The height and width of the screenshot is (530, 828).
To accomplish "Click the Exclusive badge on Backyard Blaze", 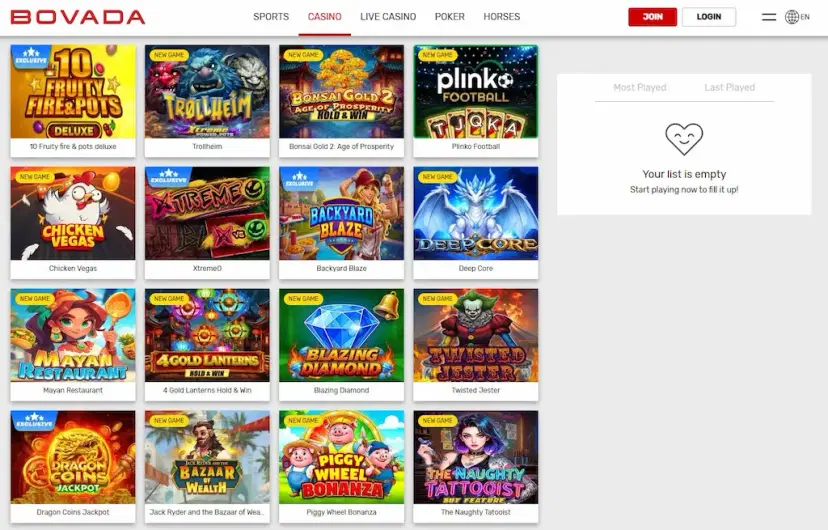I will (x=299, y=178).
